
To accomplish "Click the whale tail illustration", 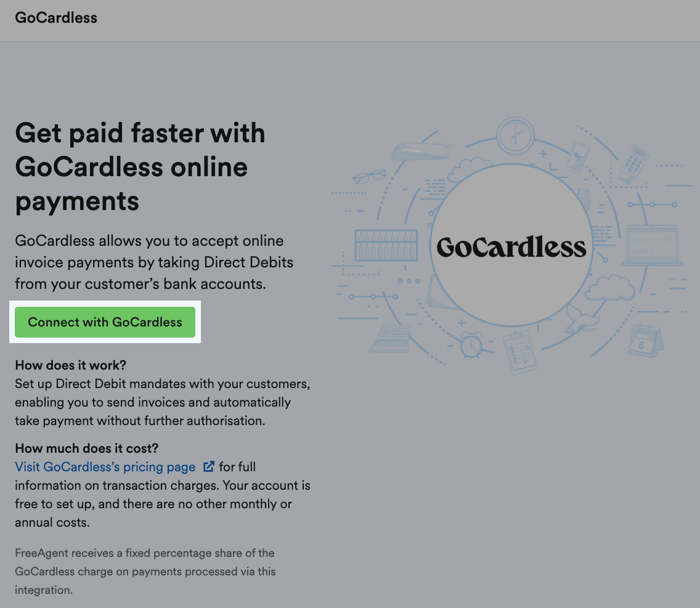I will pos(579,318).
